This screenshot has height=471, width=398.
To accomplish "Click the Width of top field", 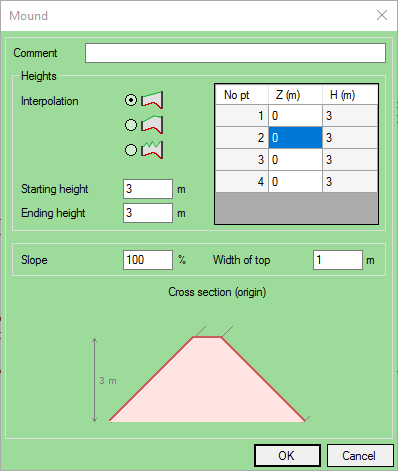I will click(338, 260).
